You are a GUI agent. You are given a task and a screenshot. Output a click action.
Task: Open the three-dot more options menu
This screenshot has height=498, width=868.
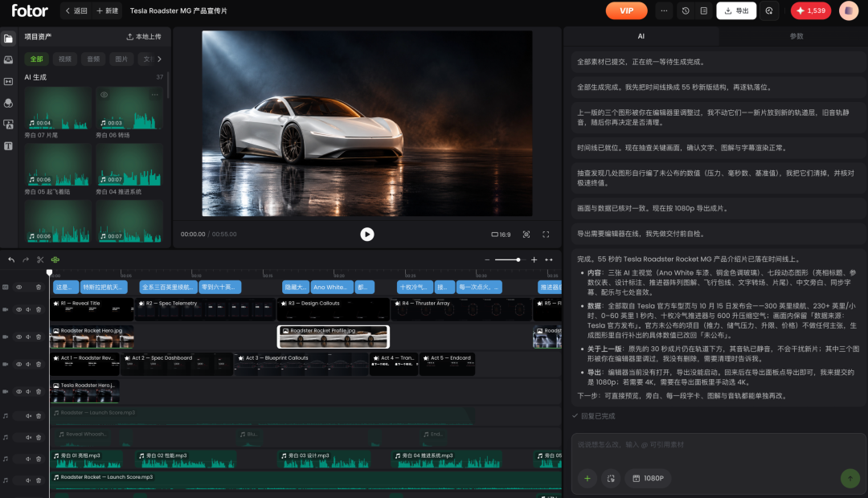pos(664,10)
